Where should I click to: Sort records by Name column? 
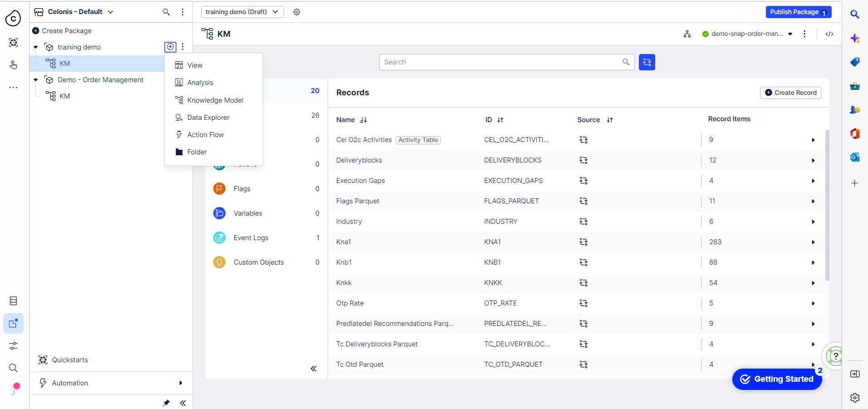point(363,120)
